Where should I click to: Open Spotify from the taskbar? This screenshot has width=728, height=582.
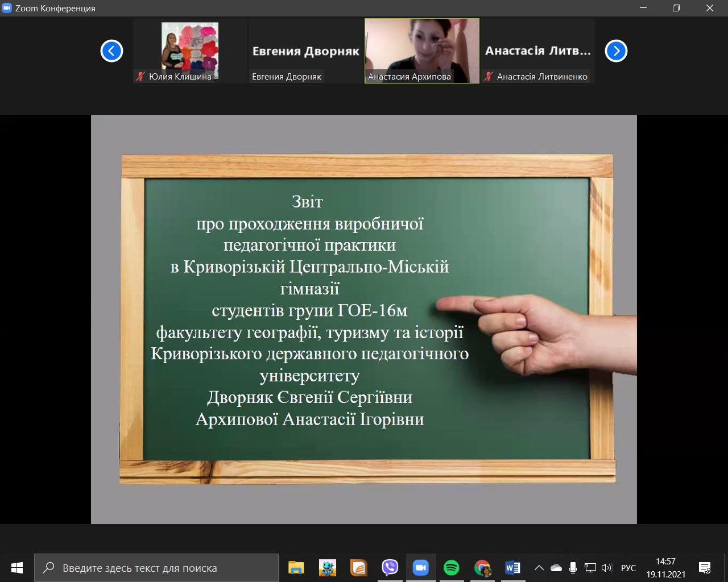452,568
